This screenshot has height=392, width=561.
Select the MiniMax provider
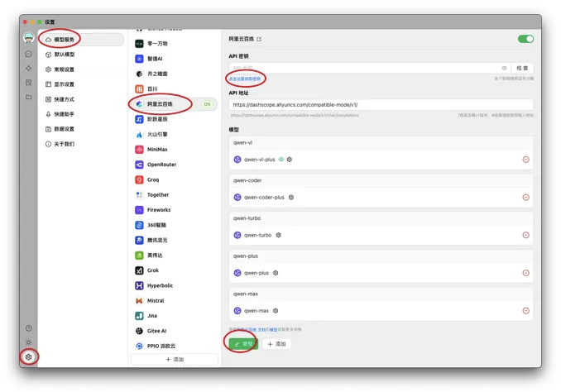click(x=174, y=149)
